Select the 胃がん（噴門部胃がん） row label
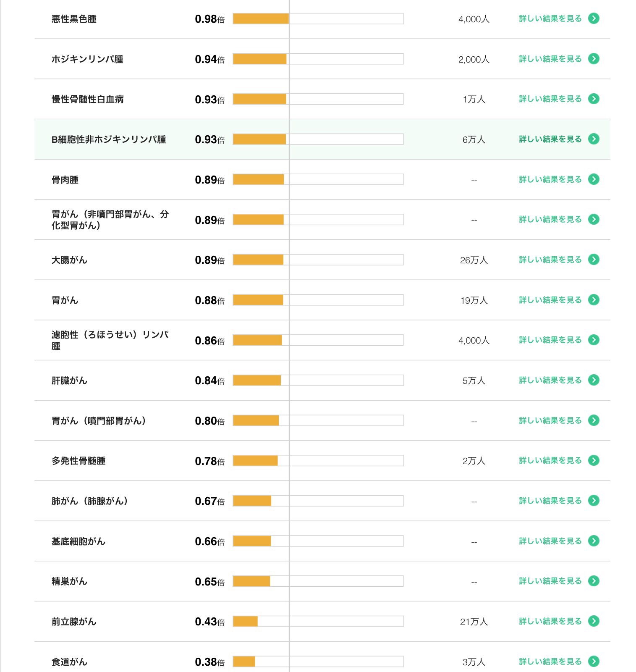This screenshot has height=672, width=636. click(99, 421)
